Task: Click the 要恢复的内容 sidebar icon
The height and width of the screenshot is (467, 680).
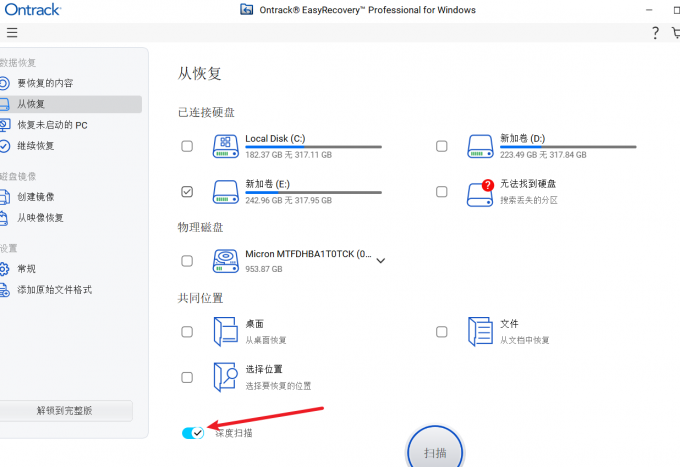Action: coord(4,83)
